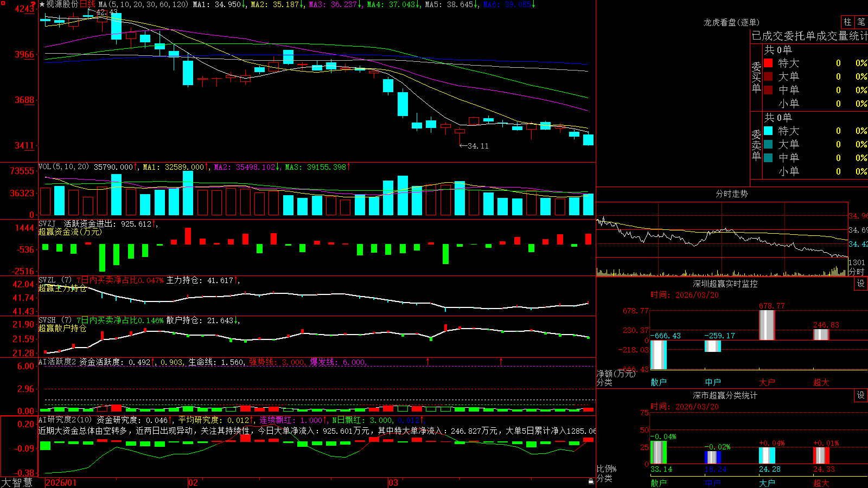Click the yellow 超赢资金流(万元) label
This screenshot has height=488, width=868.
click(70, 232)
